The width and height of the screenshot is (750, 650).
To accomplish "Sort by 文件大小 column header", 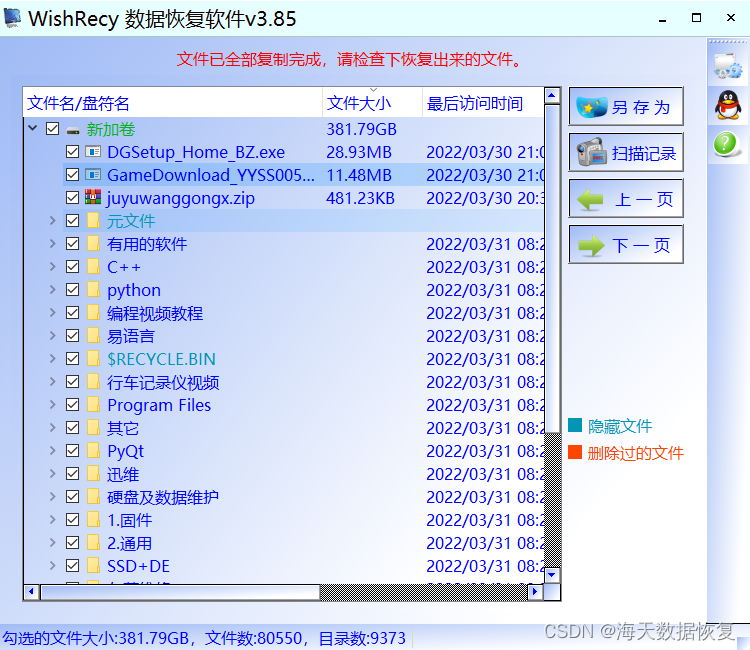I will pyautogui.click(x=372, y=103).
